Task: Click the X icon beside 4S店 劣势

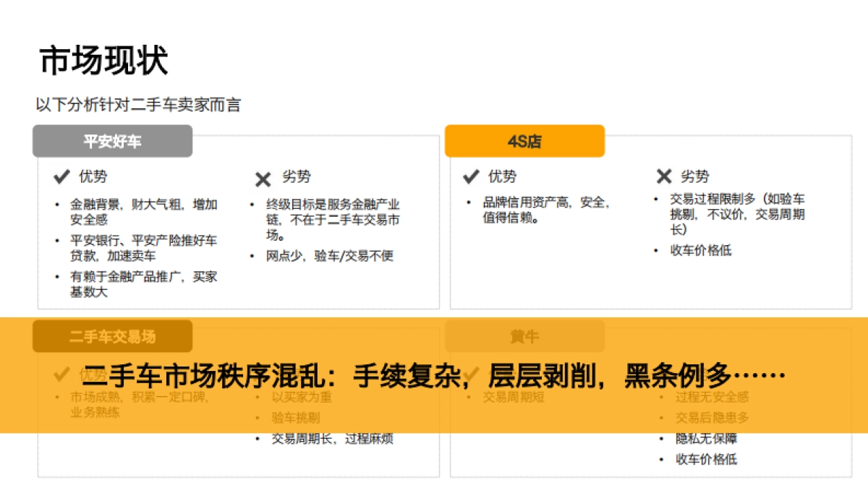Action: [x=663, y=176]
